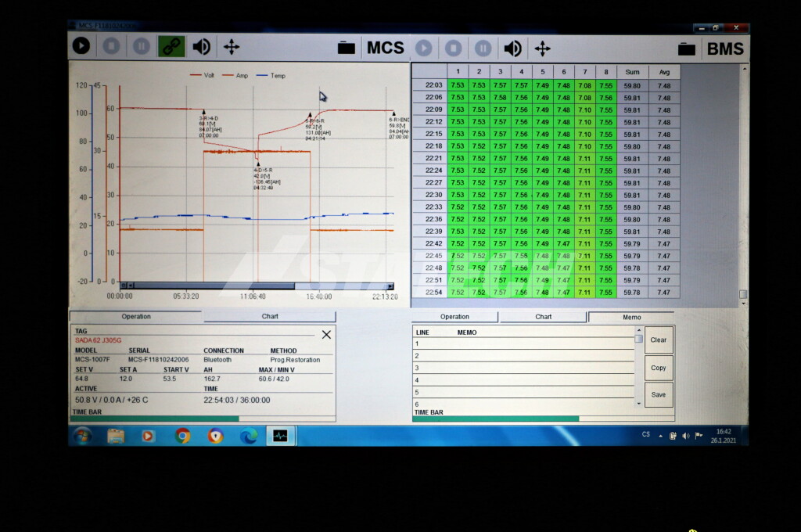Select the Memo tab
This screenshot has width=801, height=532.
pos(631,317)
